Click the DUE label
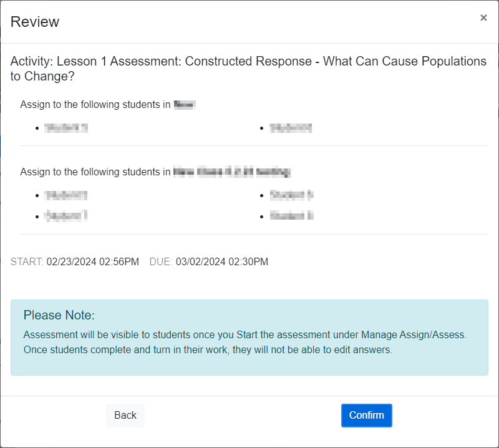This screenshot has width=499, height=448. 160,261
